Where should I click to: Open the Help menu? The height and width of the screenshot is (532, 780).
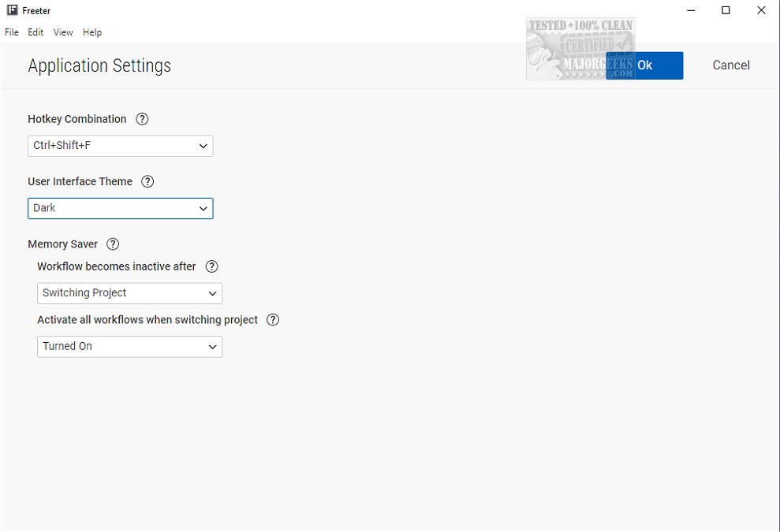pos(92,32)
